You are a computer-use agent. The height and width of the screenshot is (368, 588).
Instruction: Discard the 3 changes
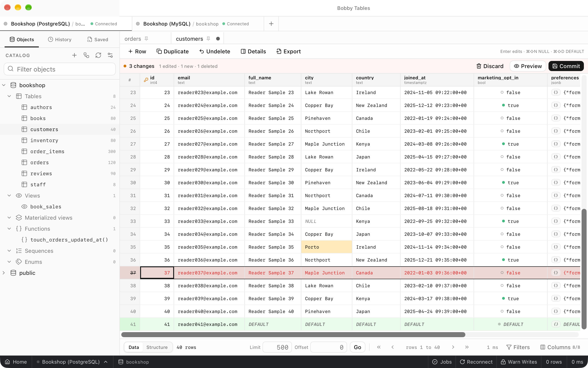point(490,66)
